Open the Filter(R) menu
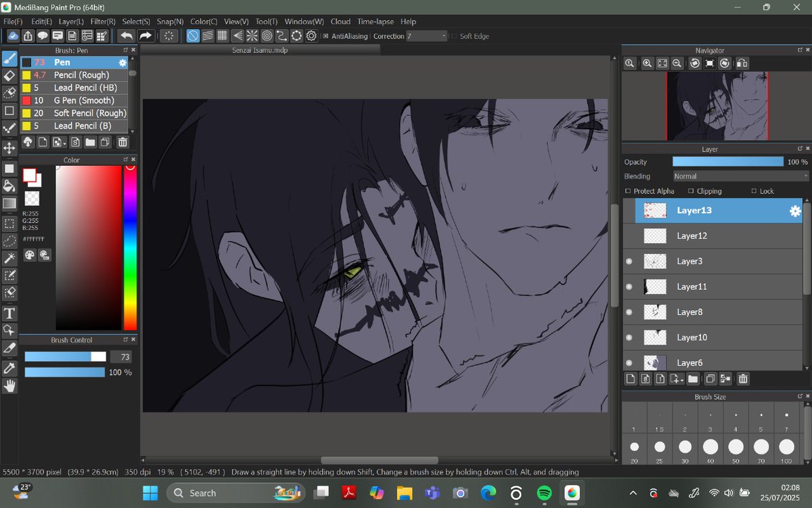Image resolution: width=812 pixels, height=508 pixels. [x=103, y=22]
